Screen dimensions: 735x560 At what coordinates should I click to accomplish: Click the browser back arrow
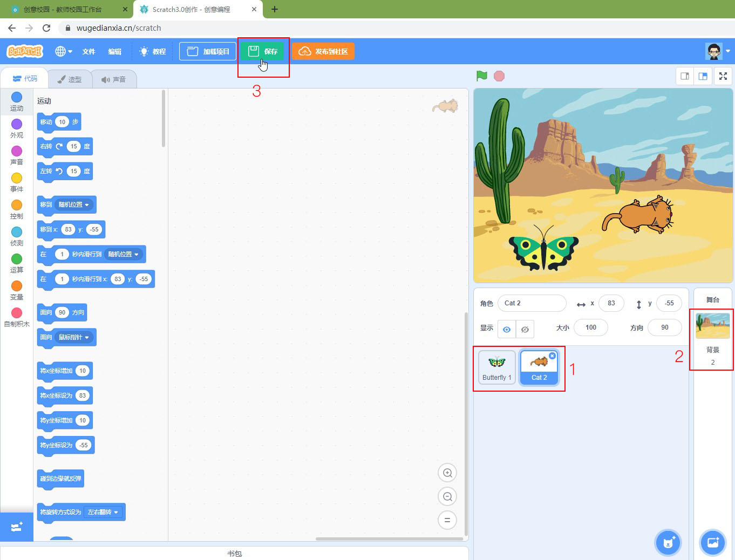click(x=12, y=28)
